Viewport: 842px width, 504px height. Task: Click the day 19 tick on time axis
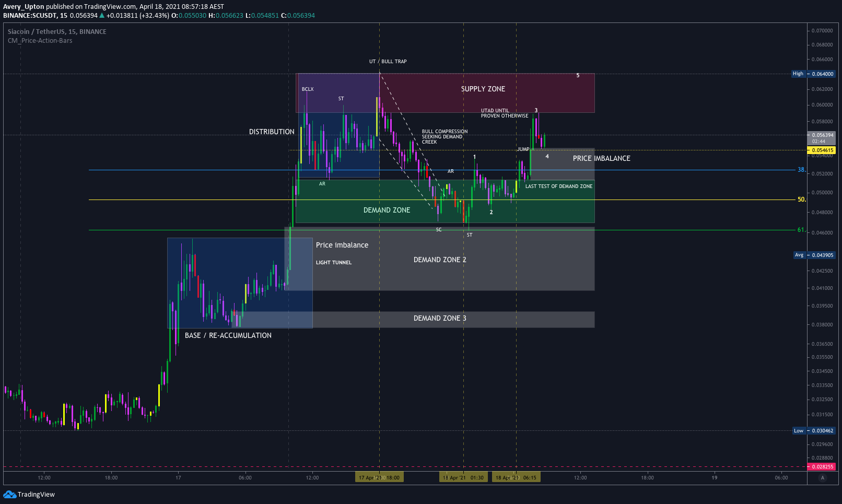click(x=715, y=478)
